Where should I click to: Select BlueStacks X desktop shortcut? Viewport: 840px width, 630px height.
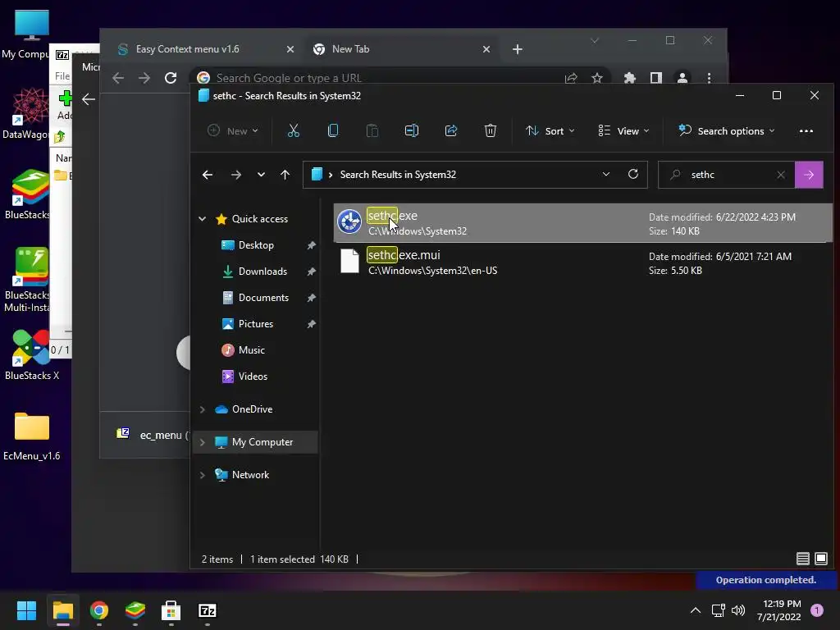(32, 355)
